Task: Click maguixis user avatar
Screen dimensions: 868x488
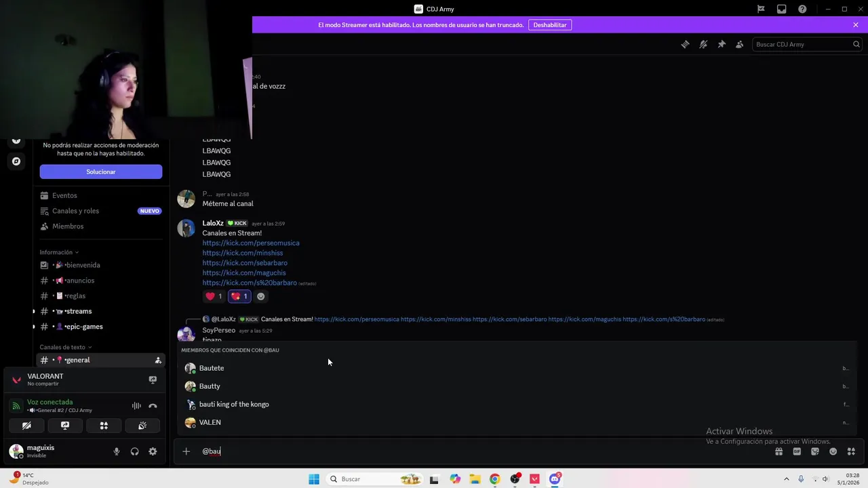Action: click(x=16, y=451)
